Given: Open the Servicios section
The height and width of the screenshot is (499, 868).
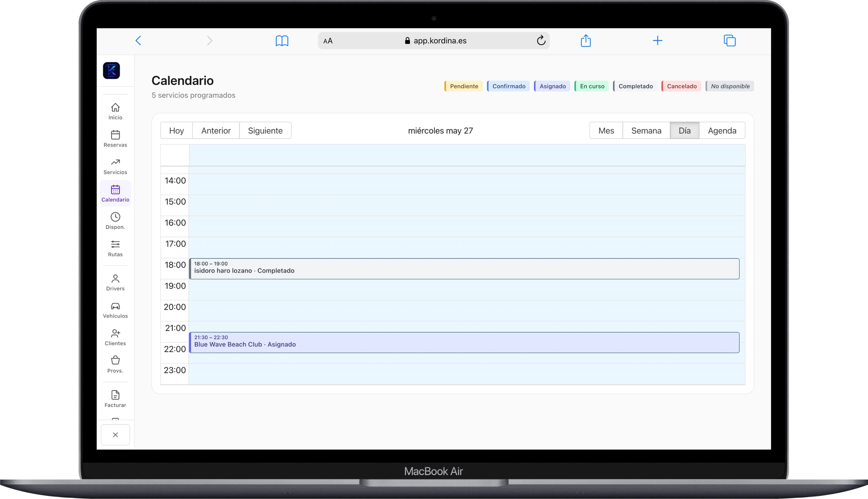Looking at the screenshot, I should point(115,167).
